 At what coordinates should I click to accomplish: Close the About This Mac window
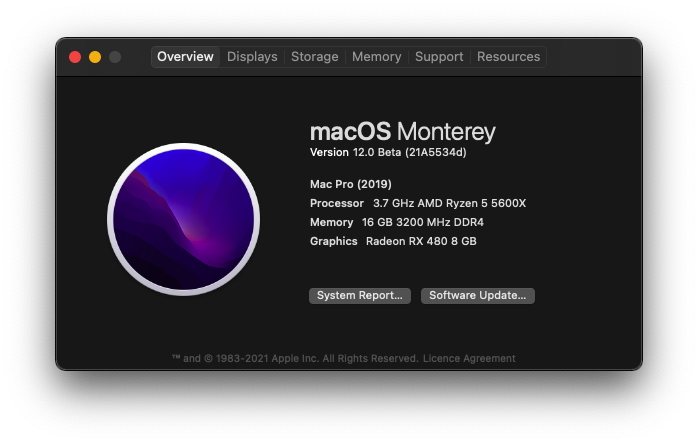point(75,57)
